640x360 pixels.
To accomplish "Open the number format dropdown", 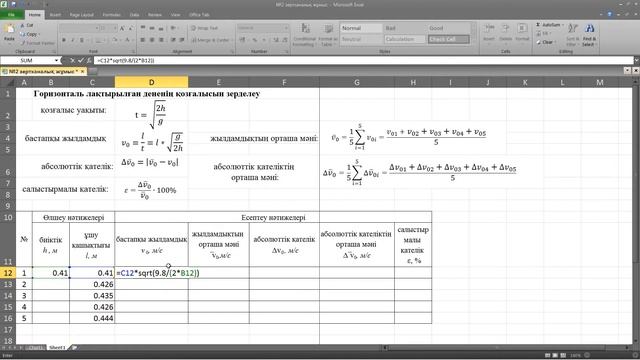I will point(287,28).
